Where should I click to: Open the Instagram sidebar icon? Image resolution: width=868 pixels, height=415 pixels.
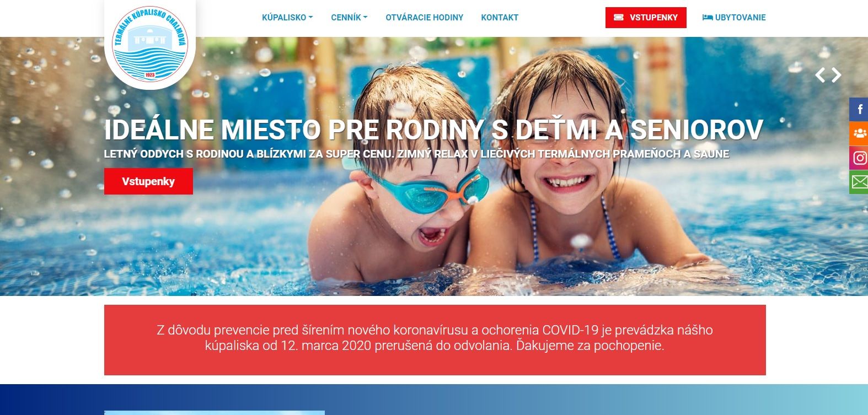[859, 158]
